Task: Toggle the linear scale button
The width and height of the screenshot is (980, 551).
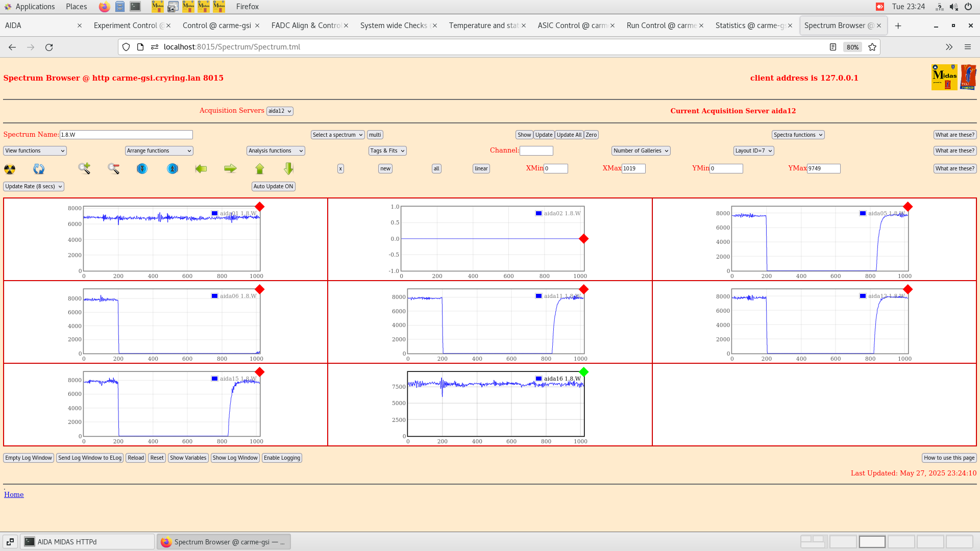Action: pyautogui.click(x=481, y=168)
